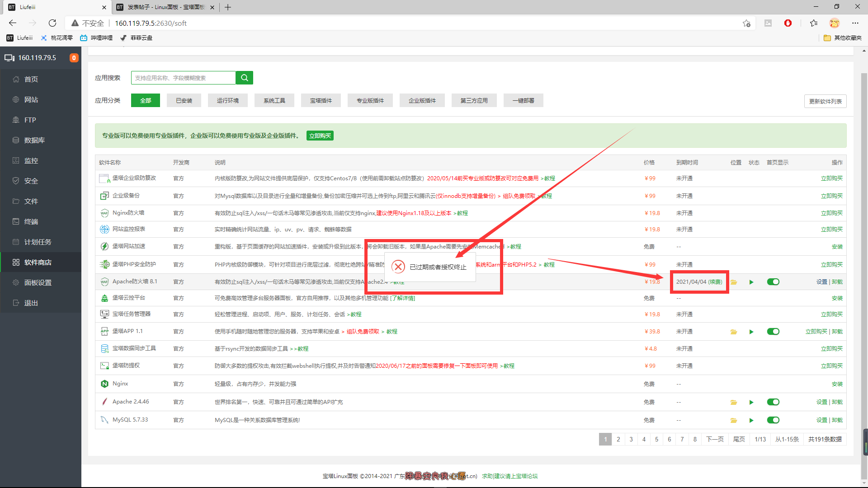Click the 更新软件列表 button
The height and width of the screenshot is (488, 868).
pos(825,101)
